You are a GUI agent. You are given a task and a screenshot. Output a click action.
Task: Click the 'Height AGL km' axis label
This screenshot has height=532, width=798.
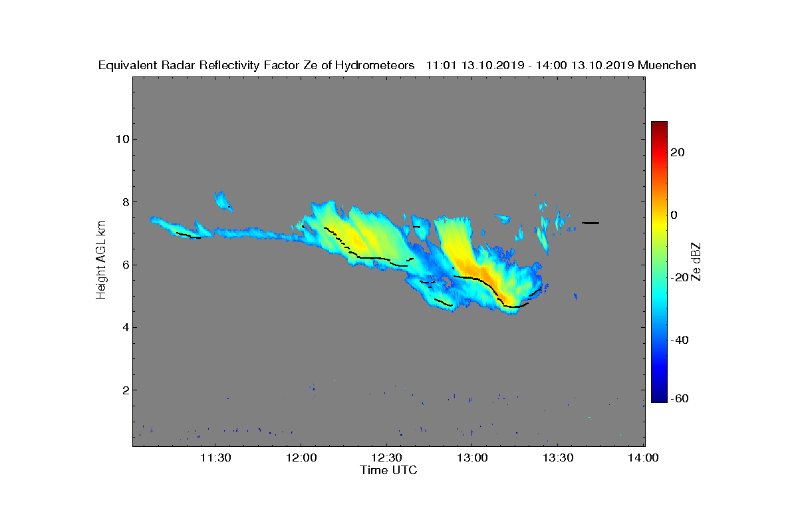pos(101,261)
